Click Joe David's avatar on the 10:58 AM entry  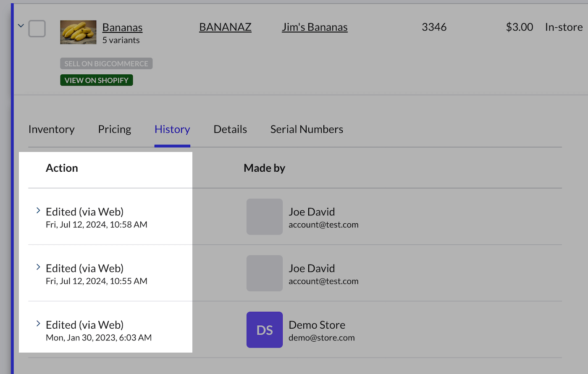265,217
